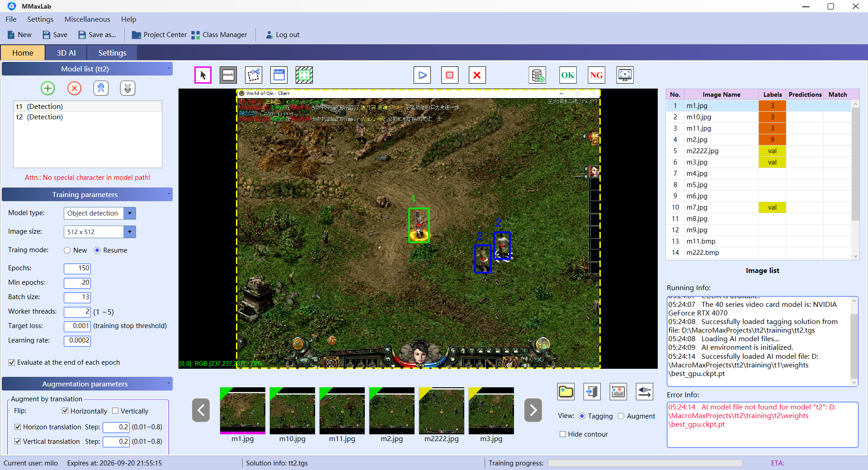
Task: Move model down in list
Action: pyautogui.click(x=128, y=88)
